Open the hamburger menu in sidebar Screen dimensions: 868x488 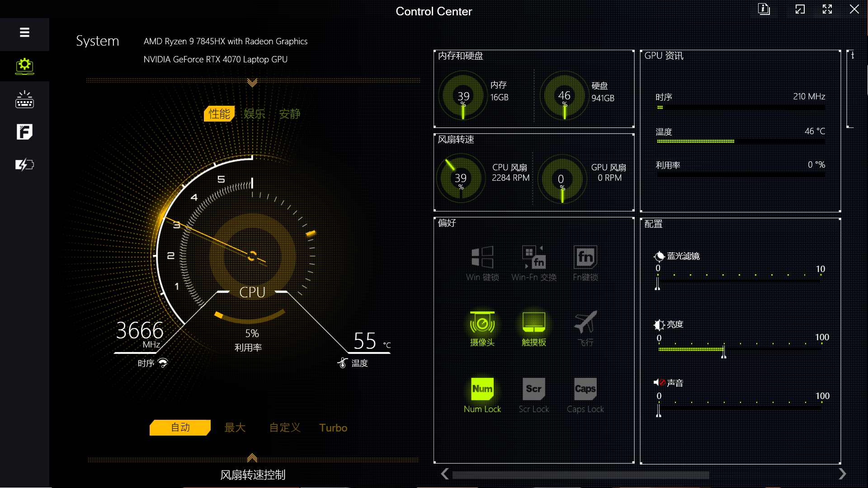[x=24, y=33]
